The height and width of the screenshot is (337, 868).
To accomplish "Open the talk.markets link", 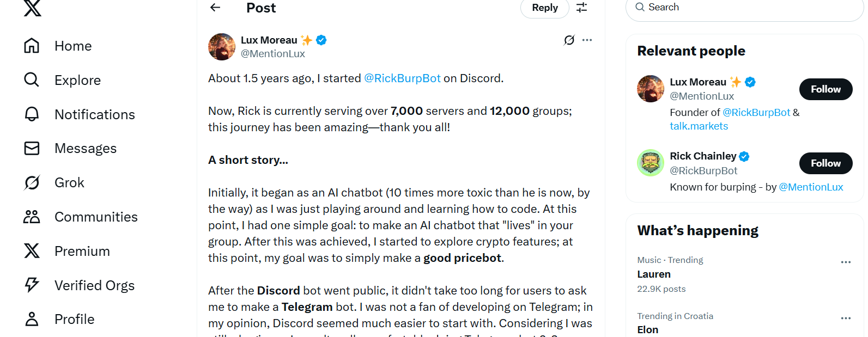I will [699, 126].
